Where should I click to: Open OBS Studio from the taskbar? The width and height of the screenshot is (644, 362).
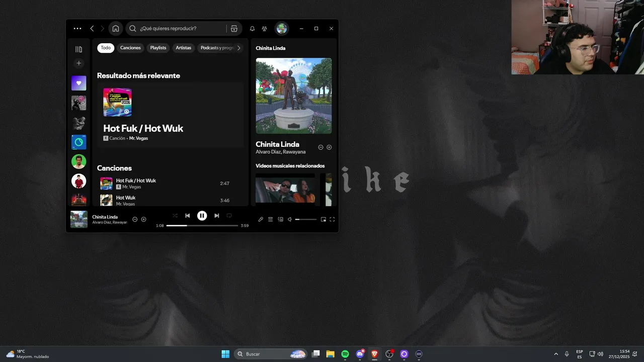(389, 354)
